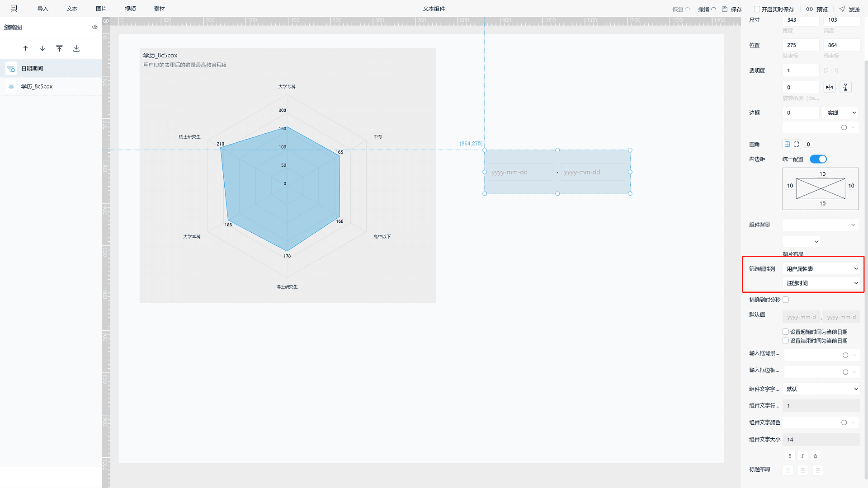Pick 输入框边框 color swatch

[x=845, y=372]
